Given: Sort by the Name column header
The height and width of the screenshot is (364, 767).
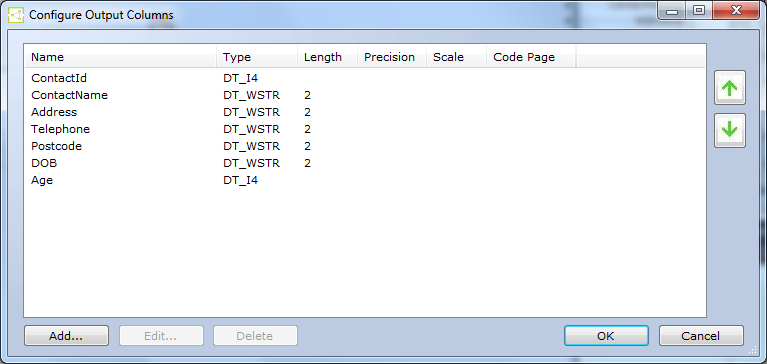Looking at the screenshot, I should (120, 57).
